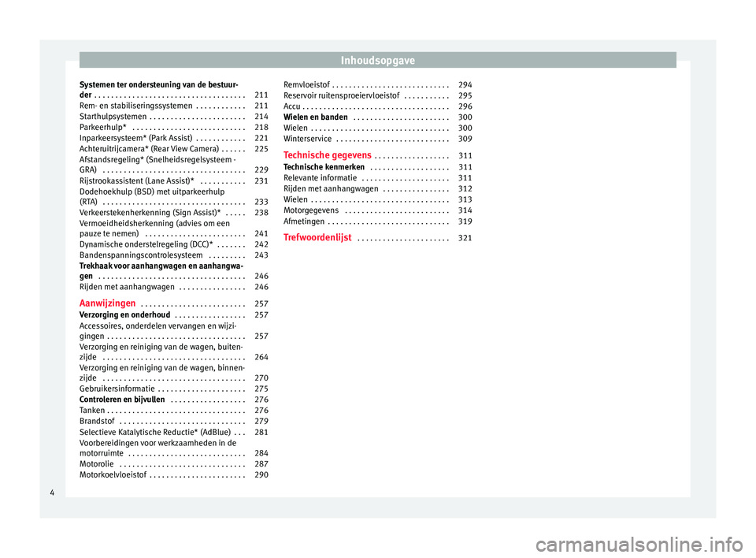This screenshot has height=558, width=756.
Task: Go to Parkeerhulp* section
Action: pos(103,128)
